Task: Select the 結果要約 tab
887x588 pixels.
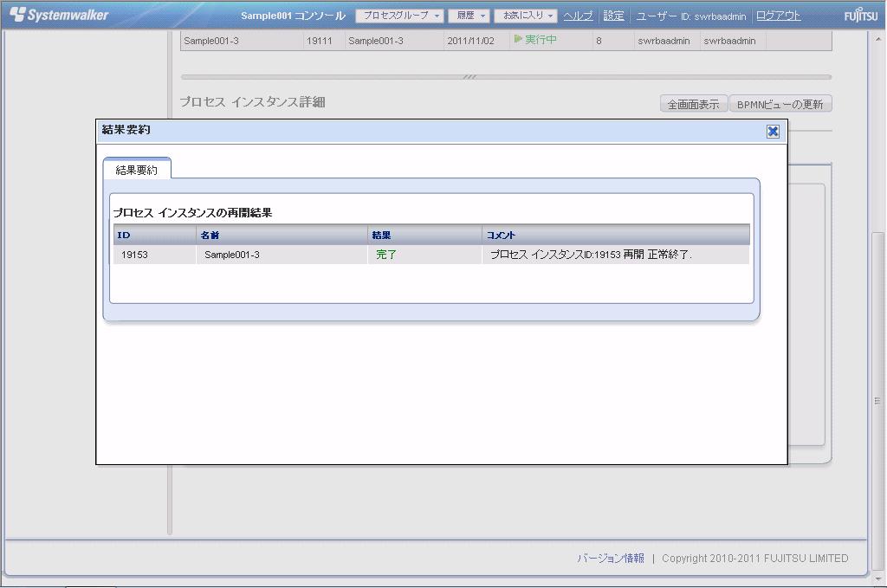Action: tap(137, 170)
